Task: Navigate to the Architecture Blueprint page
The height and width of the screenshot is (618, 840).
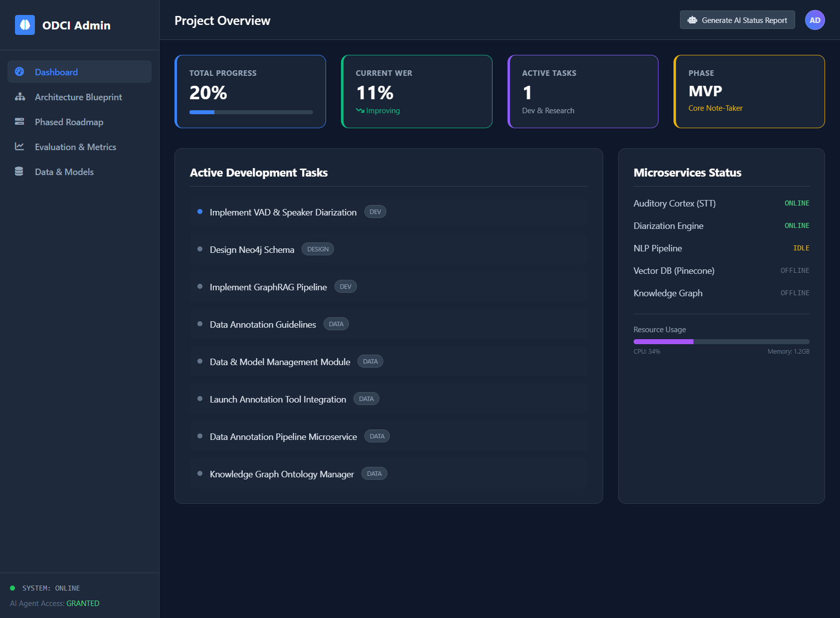Action: pyautogui.click(x=78, y=97)
